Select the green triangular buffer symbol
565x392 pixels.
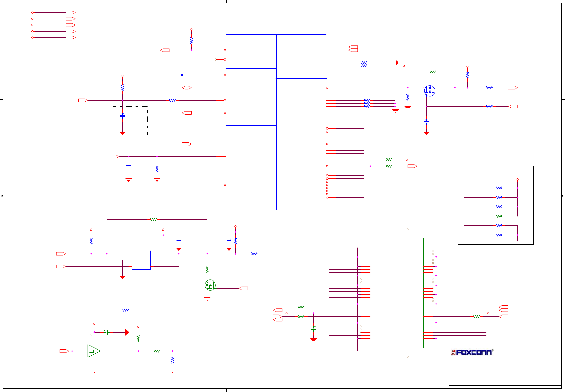(x=94, y=351)
